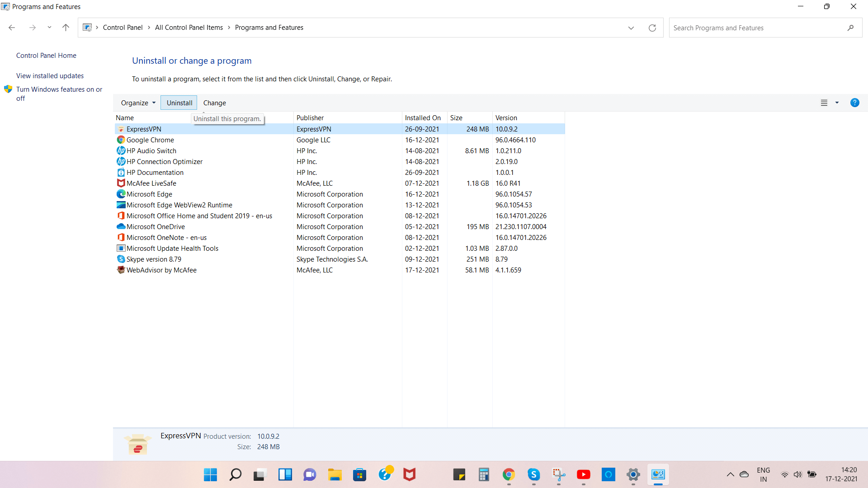Image resolution: width=868 pixels, height=488 pixels.
Task: Open View installed updates
Action: coord(50,75)
